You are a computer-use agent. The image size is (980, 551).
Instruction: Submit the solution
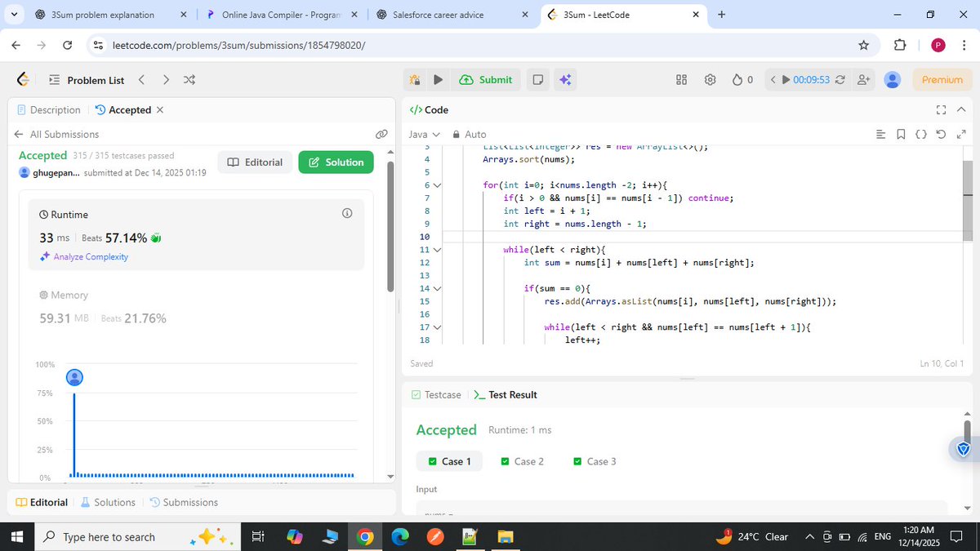486,79
